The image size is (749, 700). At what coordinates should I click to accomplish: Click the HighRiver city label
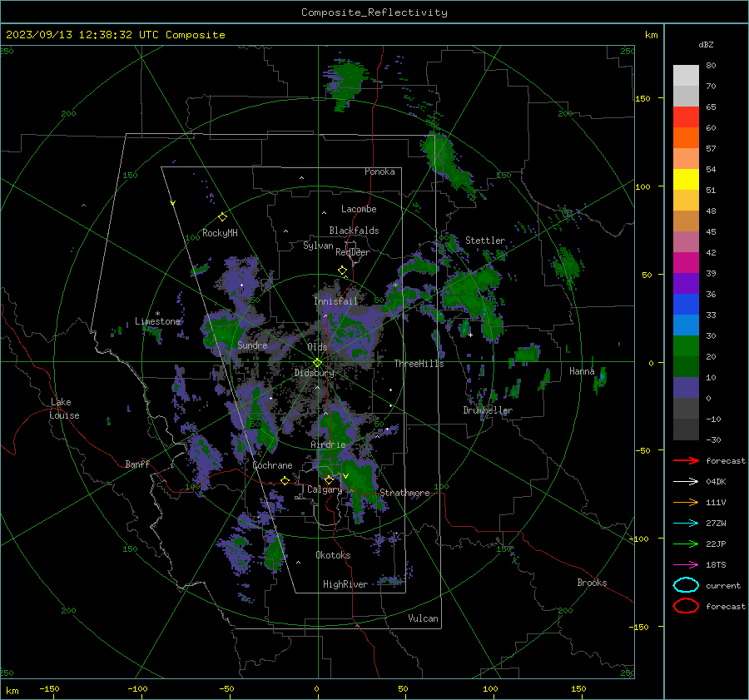(345, 584)
